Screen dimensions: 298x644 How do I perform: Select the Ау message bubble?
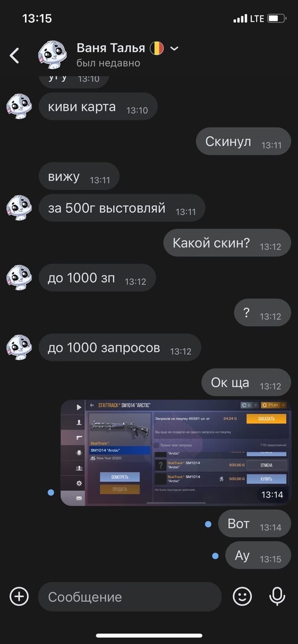pyautogui.click(x=258, y=555)
